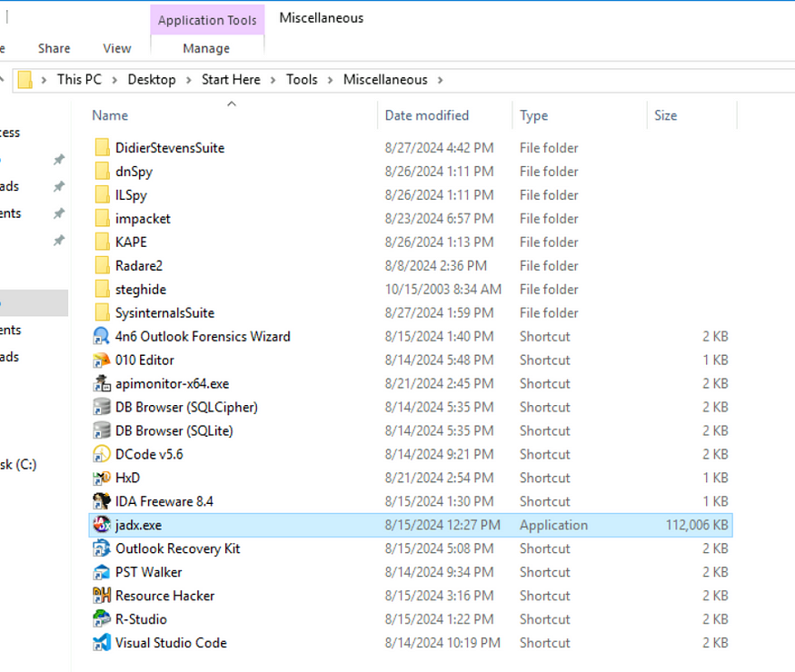Select the 'IDA Freeware 8.4' file name
Viewport: 795px width, 672px height.
pyautogui.click(x=164, y=501)
